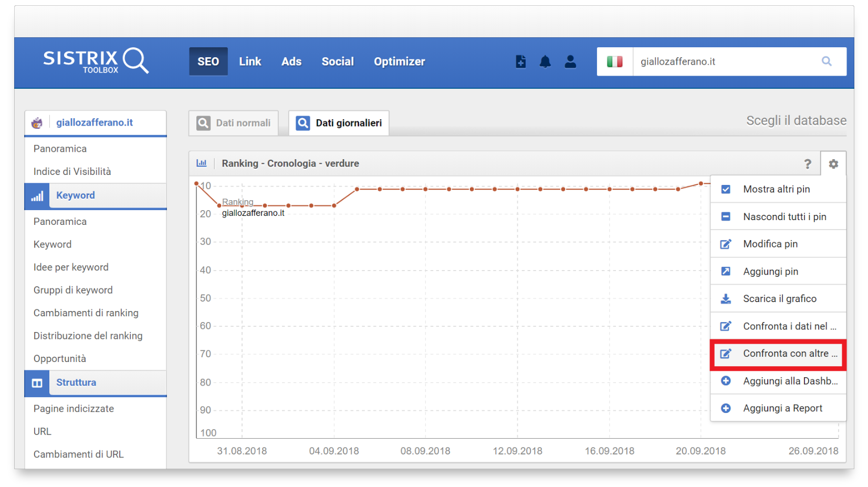Click the Struttura section icon
The height and width of the screenshot is (487, 868).
point(37,383)
